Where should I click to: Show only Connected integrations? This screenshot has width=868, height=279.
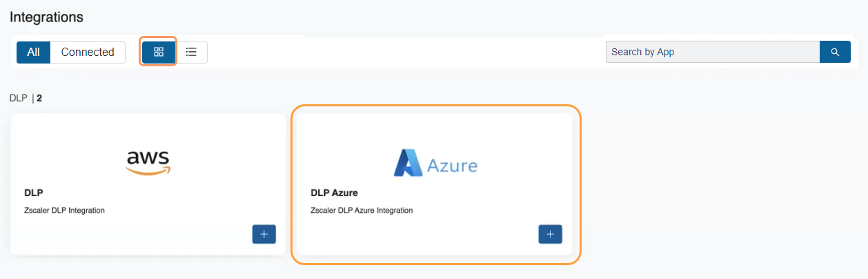[x=88, y=52]
